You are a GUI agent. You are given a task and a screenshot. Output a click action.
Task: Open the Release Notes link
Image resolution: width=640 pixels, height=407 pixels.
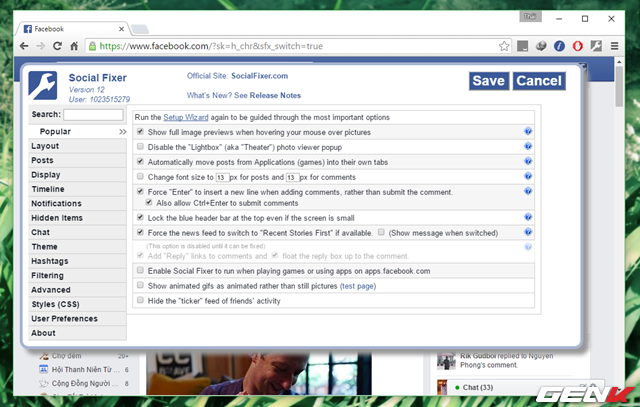(275, 95)
